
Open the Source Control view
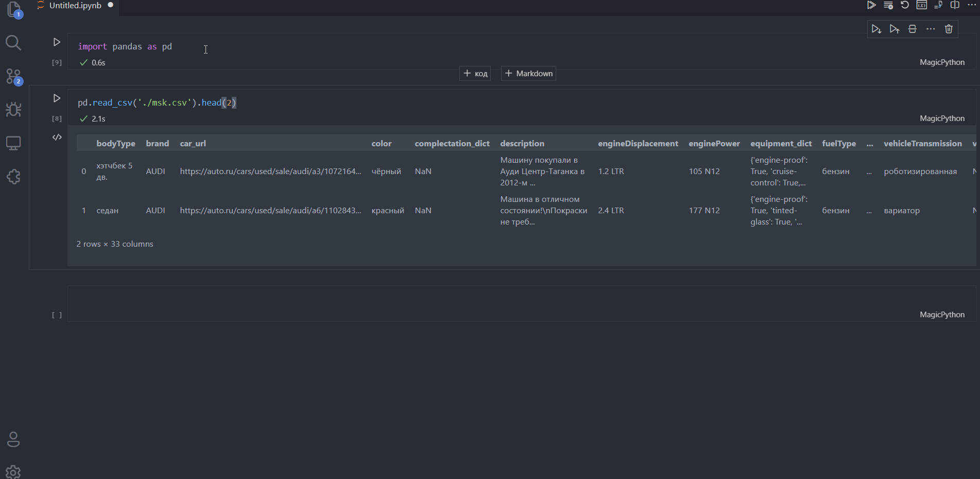[x=13, y=77]
